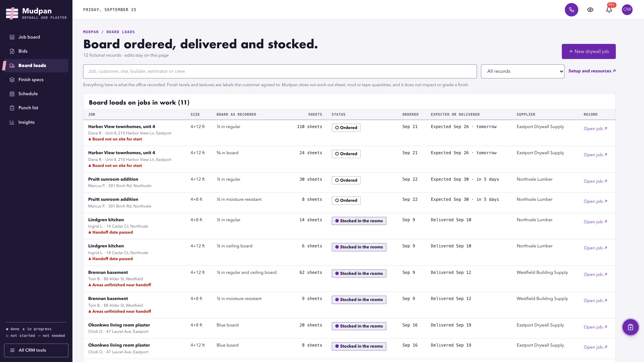This screenshot has height=362, width=644.
Task: Open the notifications bell icon
Action: [x=609, y=10]
